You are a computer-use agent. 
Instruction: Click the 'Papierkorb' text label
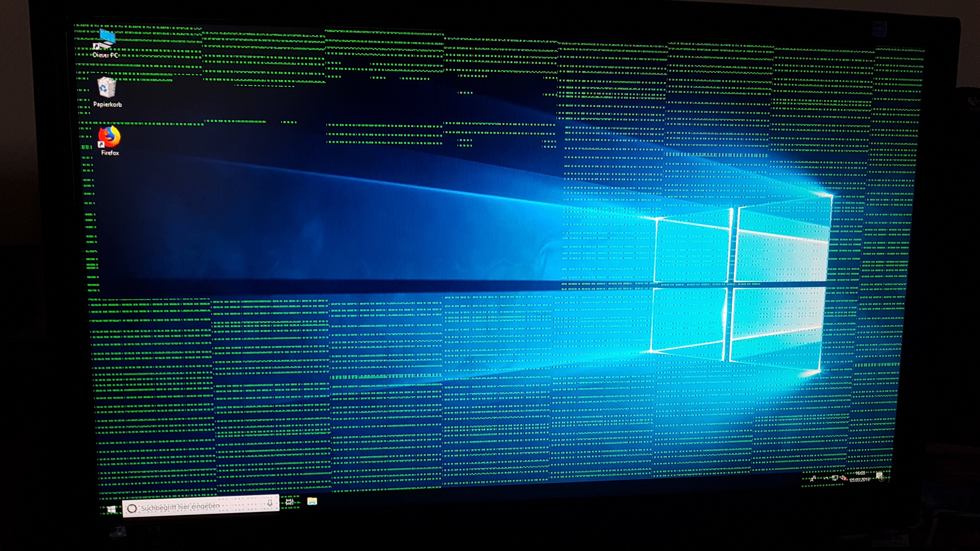(108, 105)
